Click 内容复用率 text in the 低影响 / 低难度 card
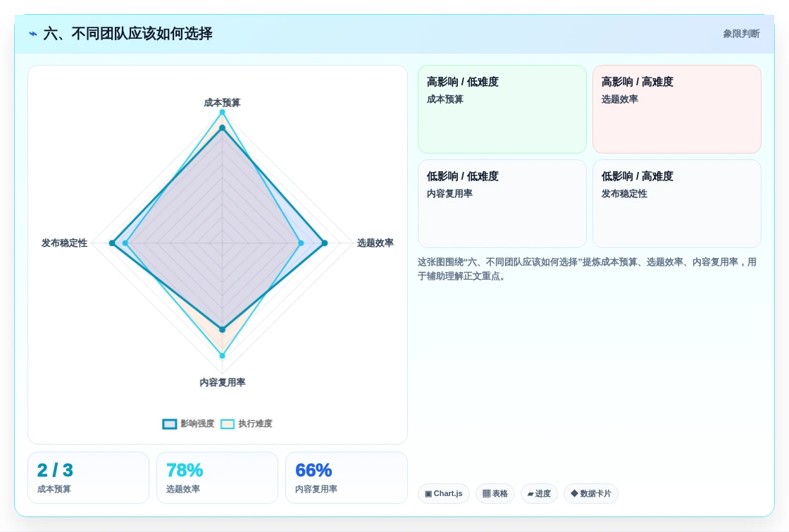789x532 pixels. click(x=449, y=194)
